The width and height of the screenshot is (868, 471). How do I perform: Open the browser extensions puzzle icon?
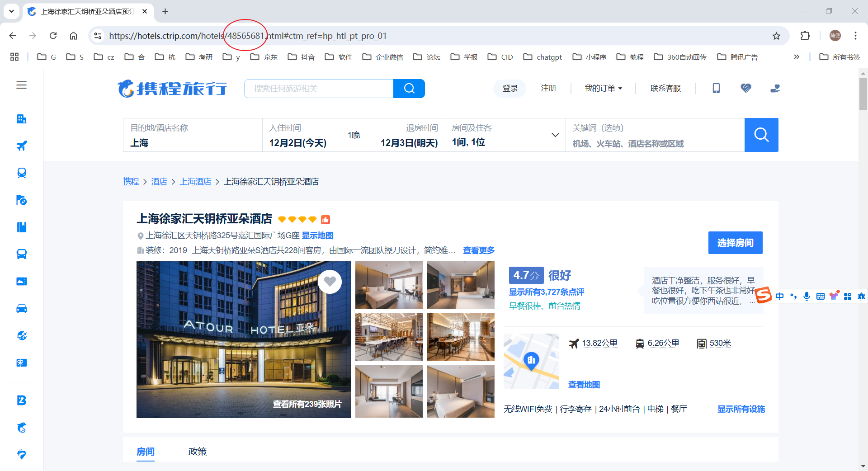[x=805, y=36]
